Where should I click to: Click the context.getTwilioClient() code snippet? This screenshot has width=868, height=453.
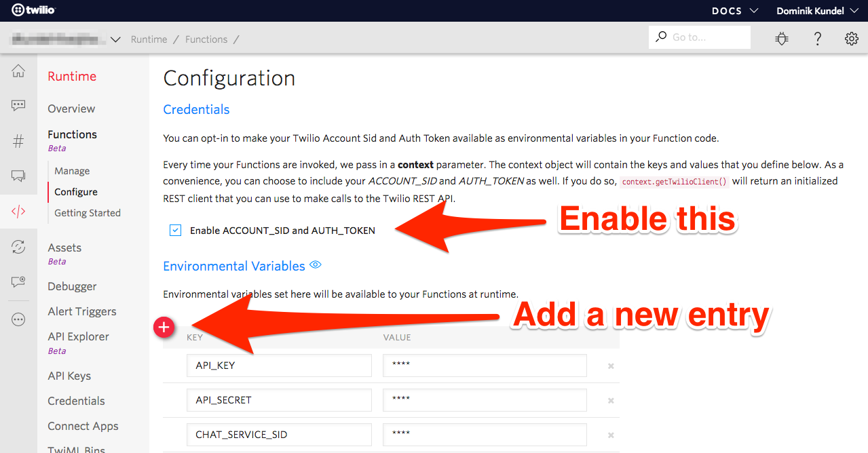[675, 182]
